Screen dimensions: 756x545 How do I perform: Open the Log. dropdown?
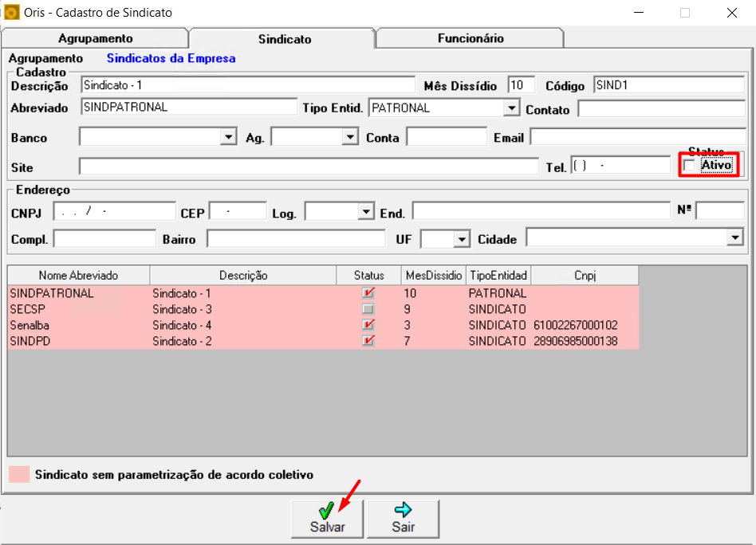click(366, 213)
